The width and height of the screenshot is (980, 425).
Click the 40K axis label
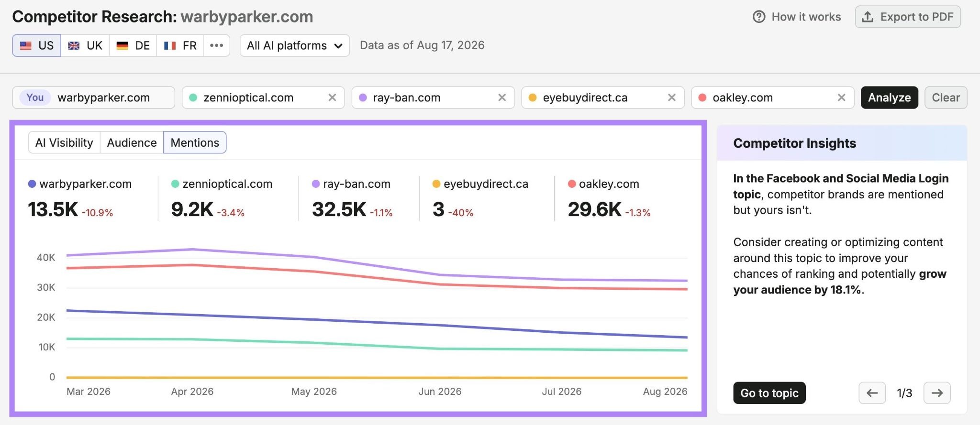pos(46,258)
